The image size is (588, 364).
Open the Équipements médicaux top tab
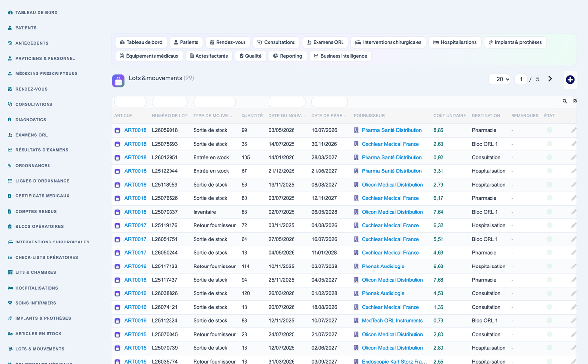point(149,56)
